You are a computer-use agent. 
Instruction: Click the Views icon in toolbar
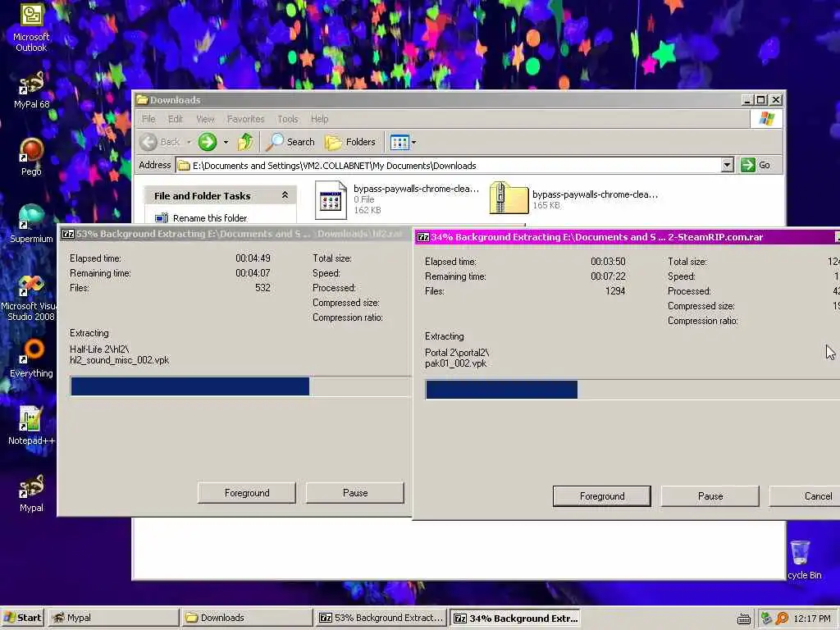(x=399, y=143)
